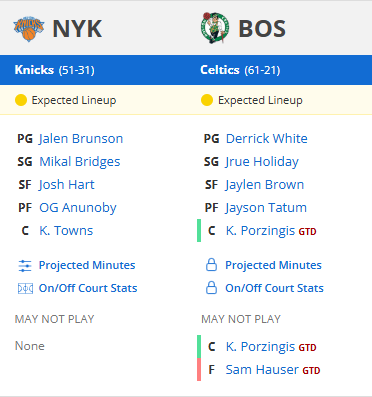Viewport: 372px width, 397px height.
Task: View OG Anunoby's profile
Action: coord(78,208)
